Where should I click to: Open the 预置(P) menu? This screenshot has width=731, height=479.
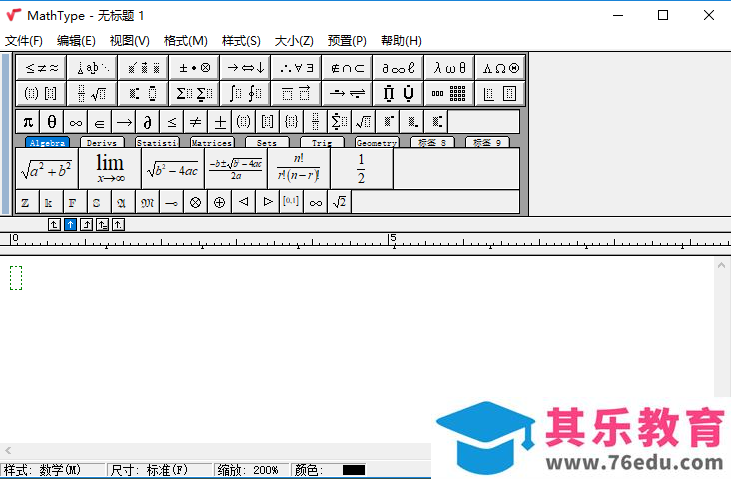347,41
